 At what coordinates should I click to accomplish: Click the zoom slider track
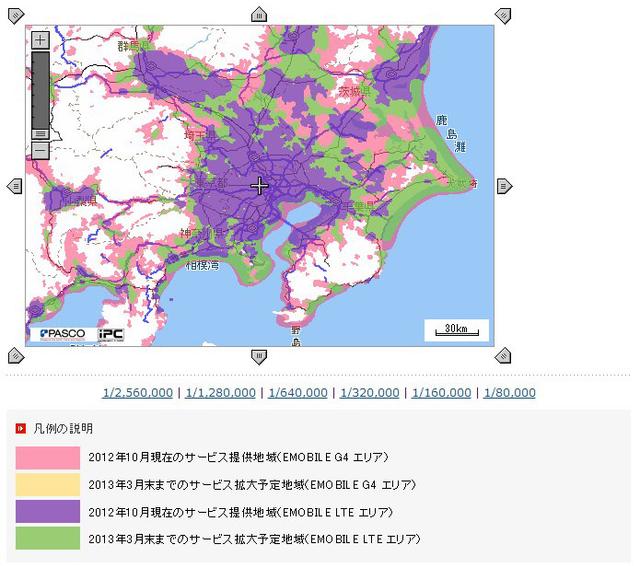[x=40, y=90]
